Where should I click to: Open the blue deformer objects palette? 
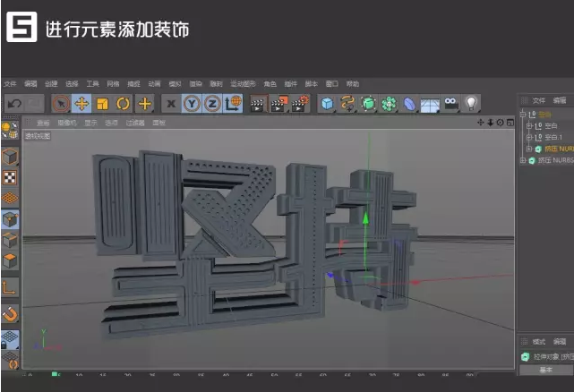[409, 104]
